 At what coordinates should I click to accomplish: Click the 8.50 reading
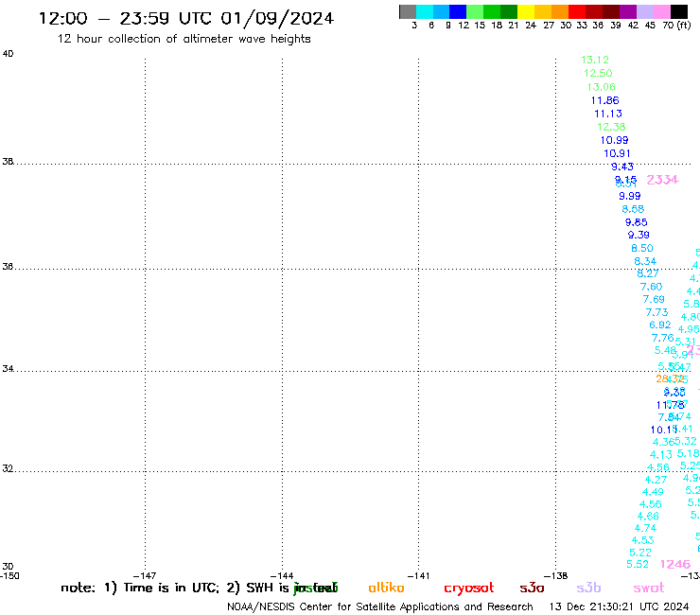642,248
